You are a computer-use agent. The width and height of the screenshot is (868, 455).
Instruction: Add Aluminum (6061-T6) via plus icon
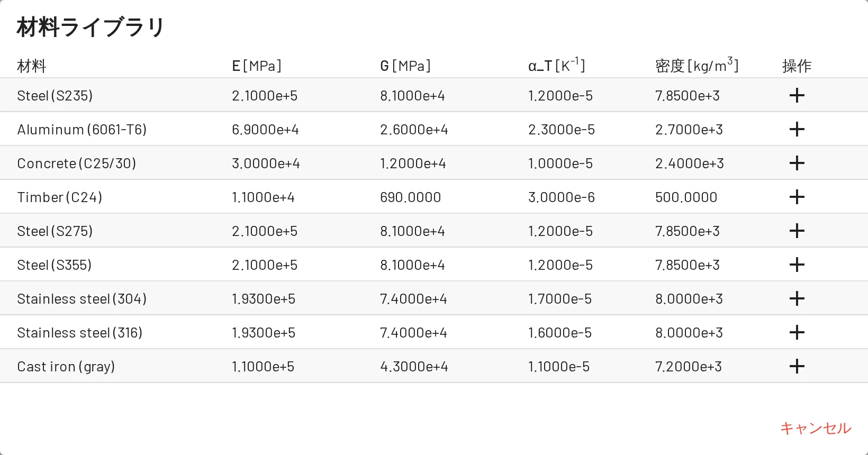pos(797,129)
